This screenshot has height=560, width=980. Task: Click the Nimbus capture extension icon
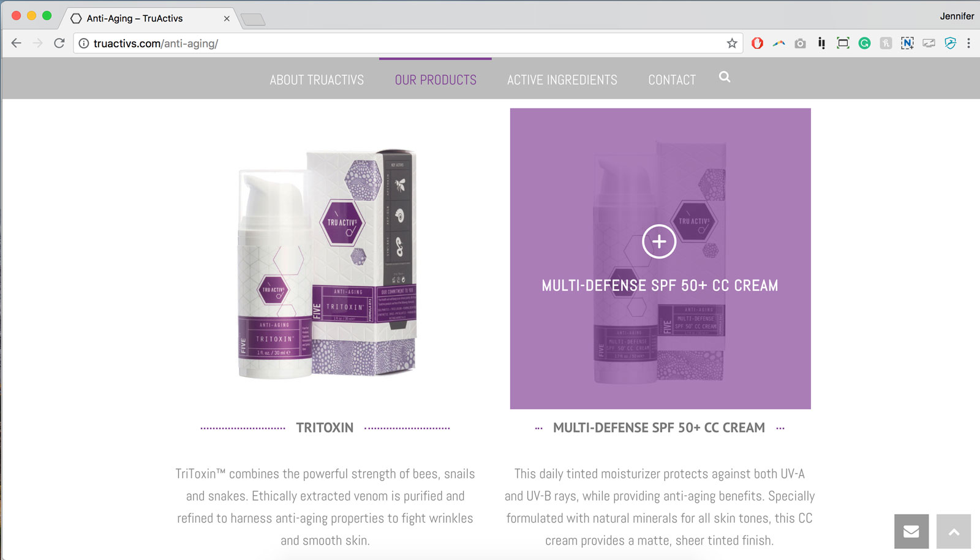(x=907, y=44)
